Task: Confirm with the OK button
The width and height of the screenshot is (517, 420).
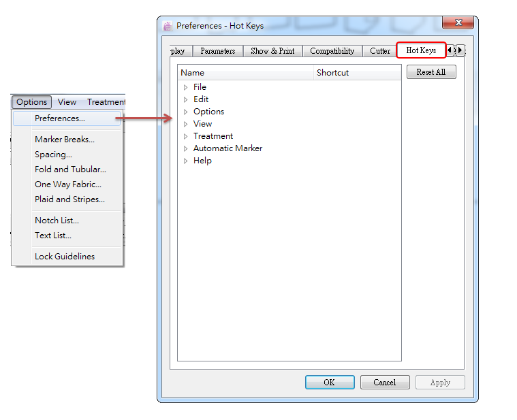Action: tap(329, 383)
